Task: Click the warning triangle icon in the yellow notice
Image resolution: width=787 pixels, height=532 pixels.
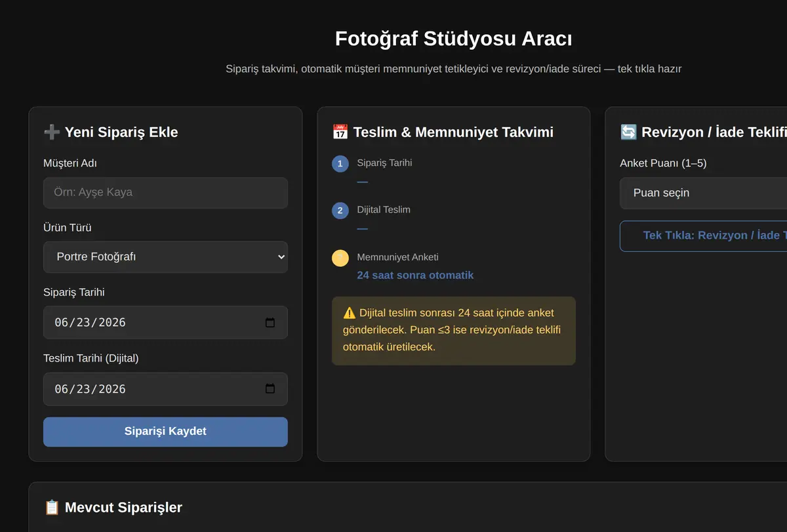Action: click(x=349, y=313)
